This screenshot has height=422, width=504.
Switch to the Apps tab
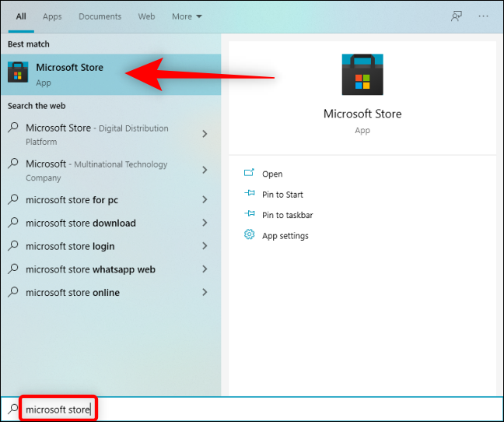point(52,16)
